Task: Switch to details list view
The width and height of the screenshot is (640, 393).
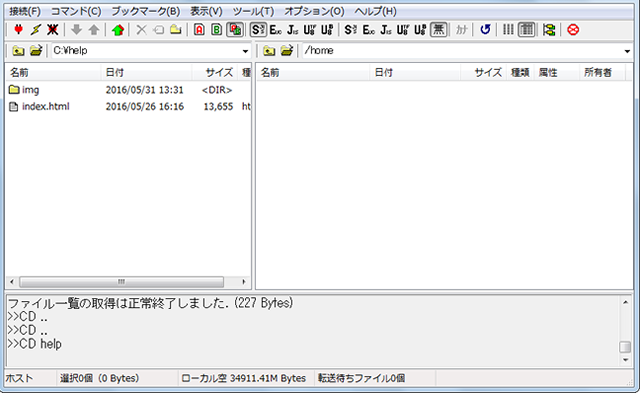Action: point(527,30)
